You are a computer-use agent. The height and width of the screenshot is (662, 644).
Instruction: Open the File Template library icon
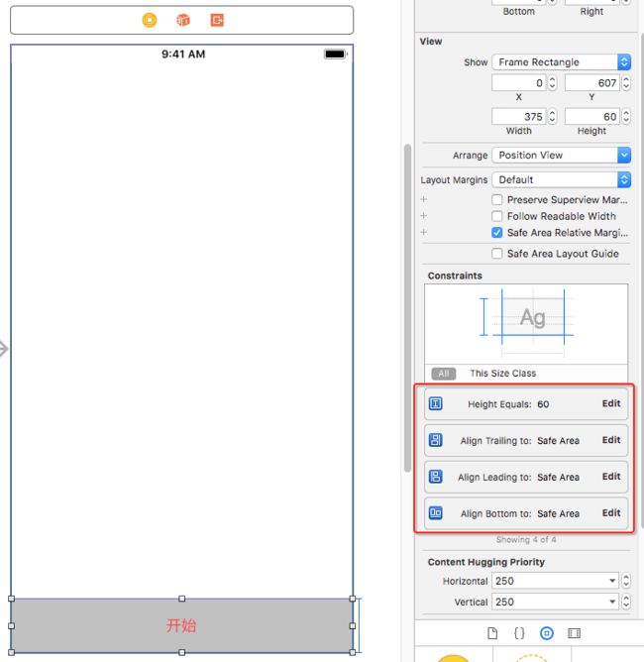coord(492,633)
